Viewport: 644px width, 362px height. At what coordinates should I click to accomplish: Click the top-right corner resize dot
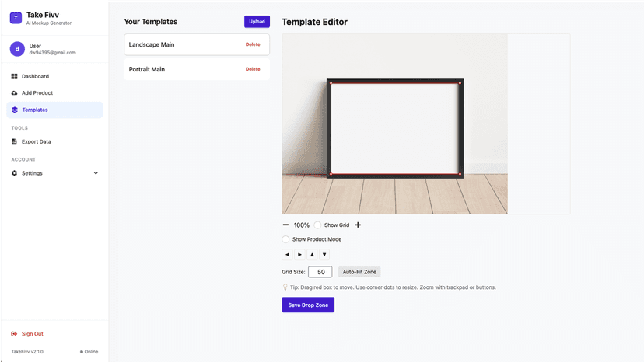460,83
